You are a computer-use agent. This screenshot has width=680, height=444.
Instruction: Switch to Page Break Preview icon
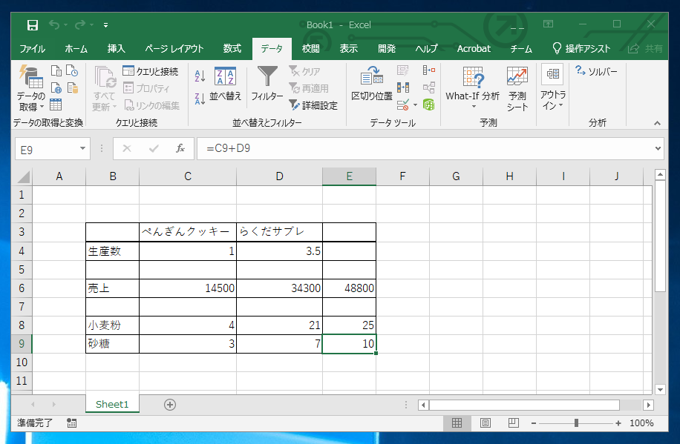click(513, 423)
